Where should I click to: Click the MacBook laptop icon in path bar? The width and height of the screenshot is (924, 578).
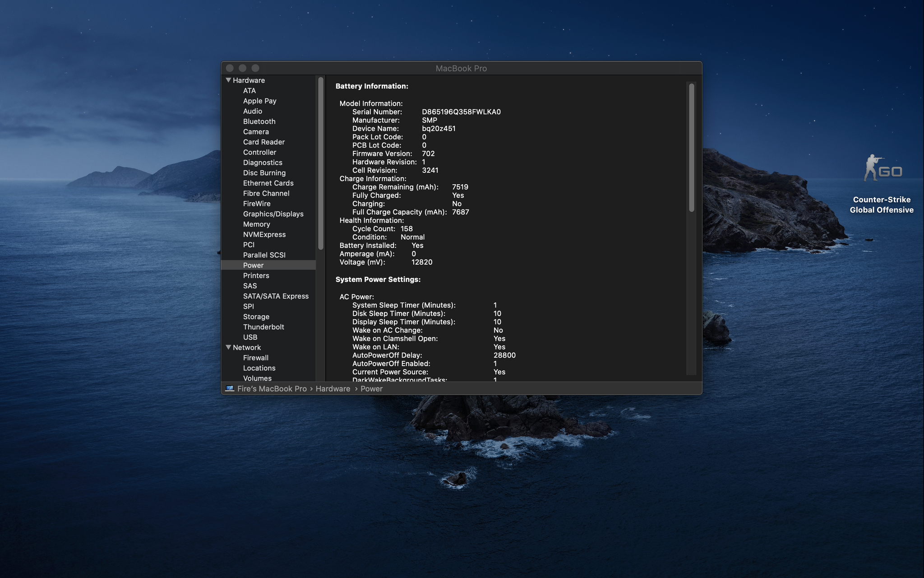click(230, 389)
